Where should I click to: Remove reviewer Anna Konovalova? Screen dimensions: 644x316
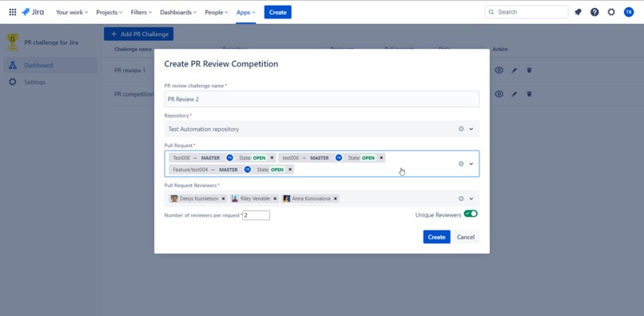click(335, 198)
